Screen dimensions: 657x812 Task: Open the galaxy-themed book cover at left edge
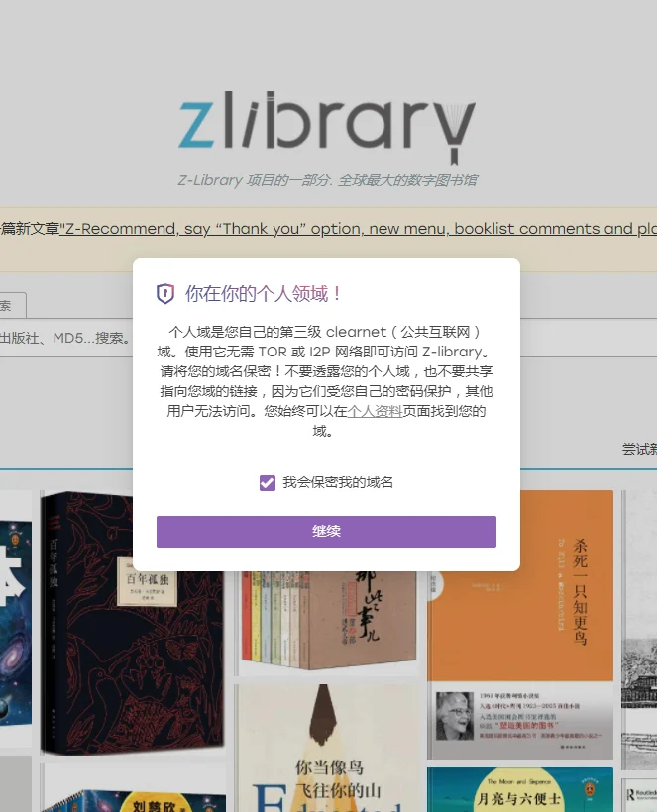(x=16, y=623)
